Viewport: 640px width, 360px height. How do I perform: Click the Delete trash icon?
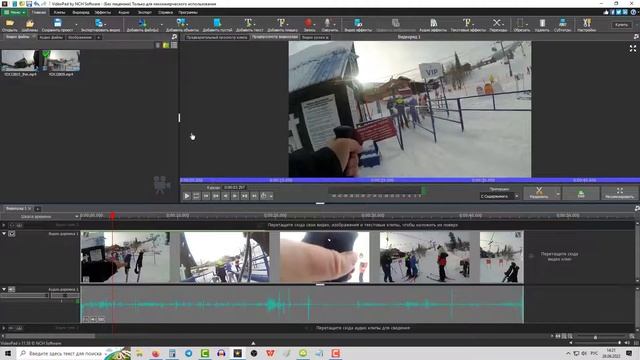pos(542,23)
